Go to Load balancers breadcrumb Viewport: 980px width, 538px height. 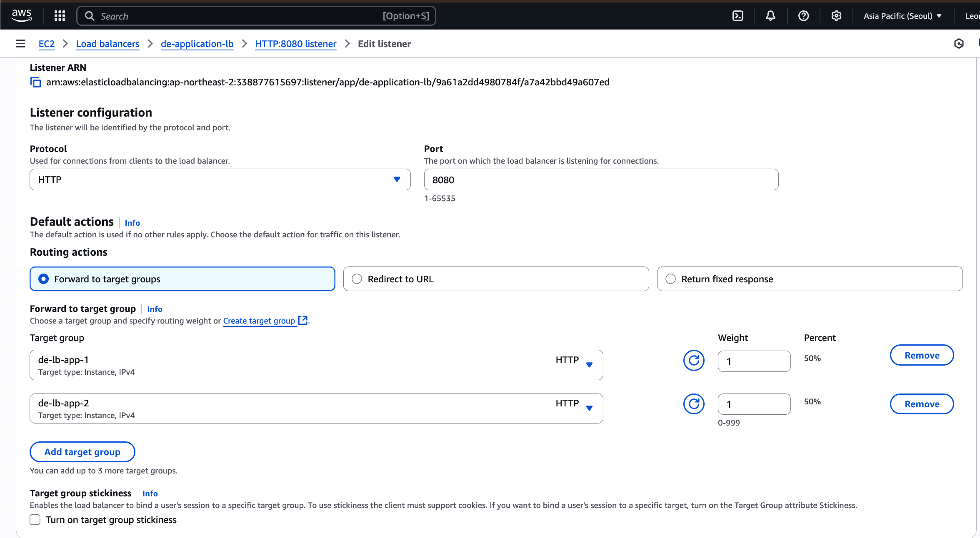point(107,44)
